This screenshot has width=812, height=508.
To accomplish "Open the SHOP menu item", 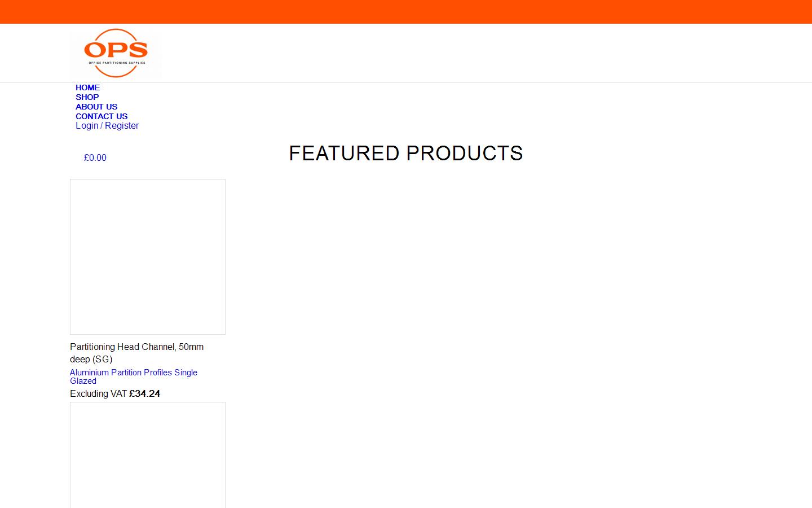I will tap(87, 97).
